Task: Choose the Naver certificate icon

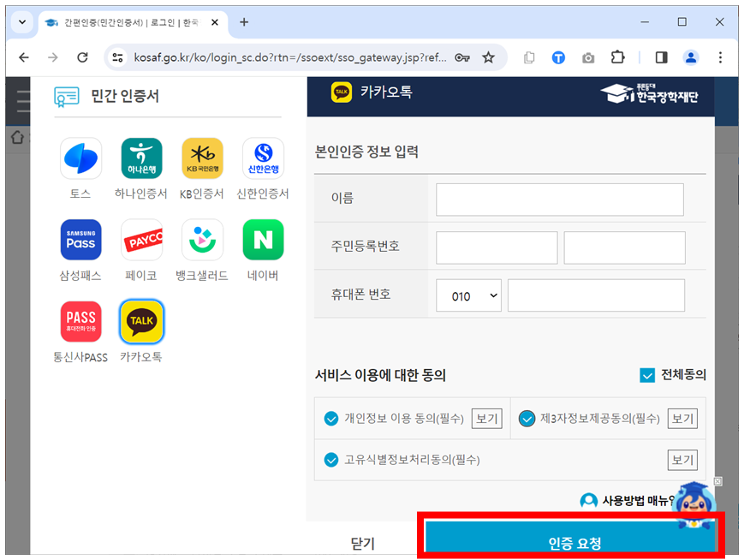Action: click(x=264, y=240)
